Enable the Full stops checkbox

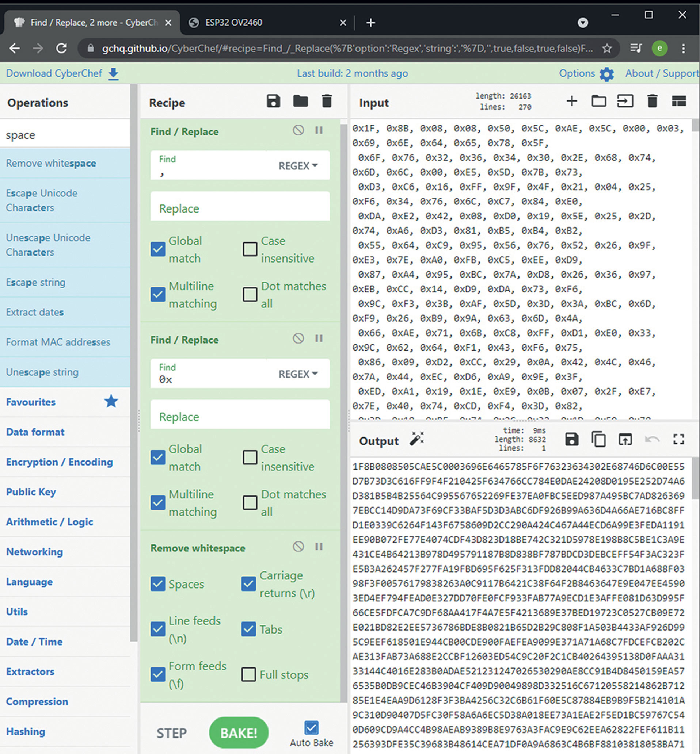[248, 674]
